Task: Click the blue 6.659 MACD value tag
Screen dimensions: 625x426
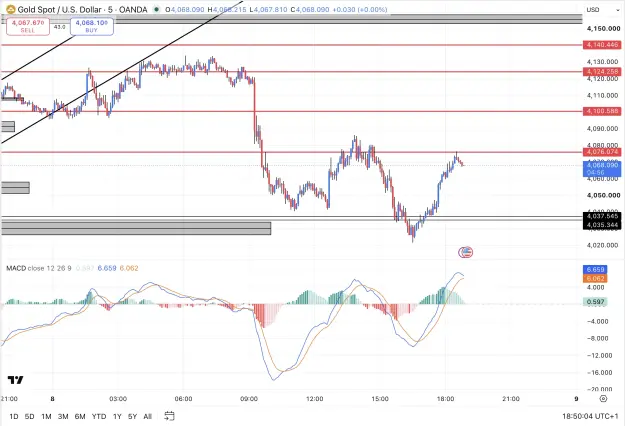Action: 595,269
